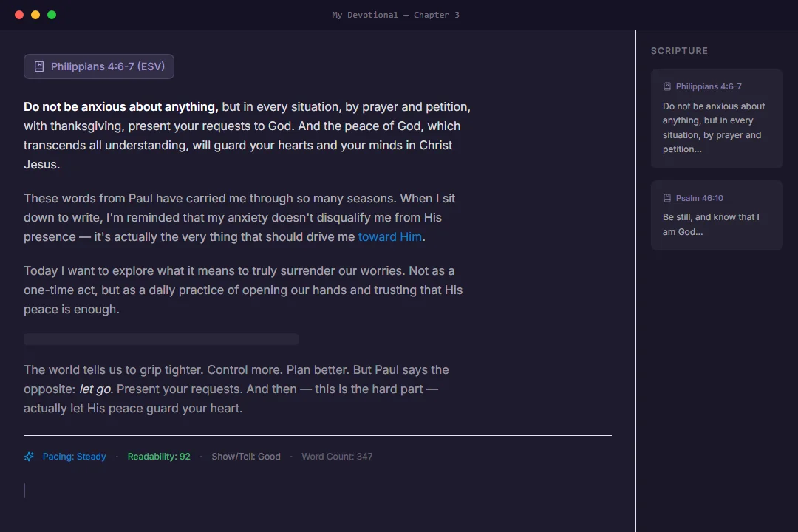Click the 'Word Count: 347' status entry
The width and height of the screenshot is (798, 532).
337,457
